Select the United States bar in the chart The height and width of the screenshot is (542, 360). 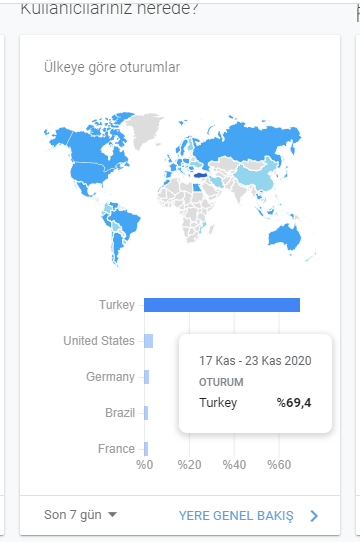pyautogui.click(x=148, y=341)
